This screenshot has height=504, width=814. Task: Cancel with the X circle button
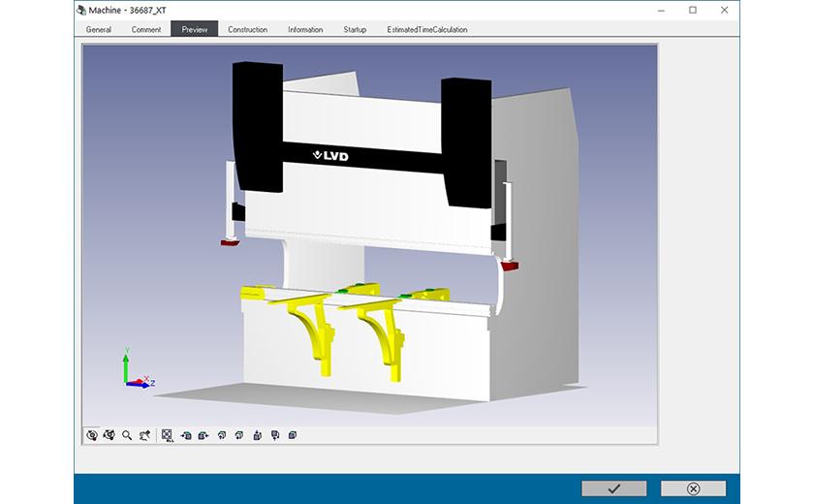tap(693, 488)
